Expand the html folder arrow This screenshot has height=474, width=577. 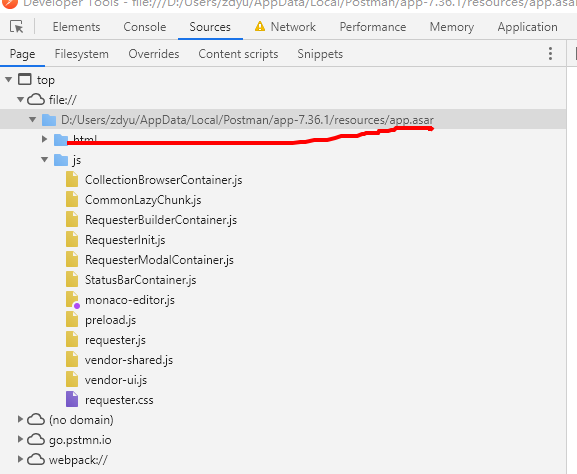point(45,139)
